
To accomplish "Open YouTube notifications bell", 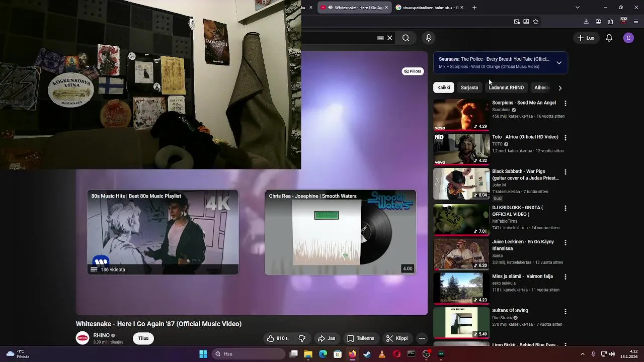I will click(x=609, y=38).
